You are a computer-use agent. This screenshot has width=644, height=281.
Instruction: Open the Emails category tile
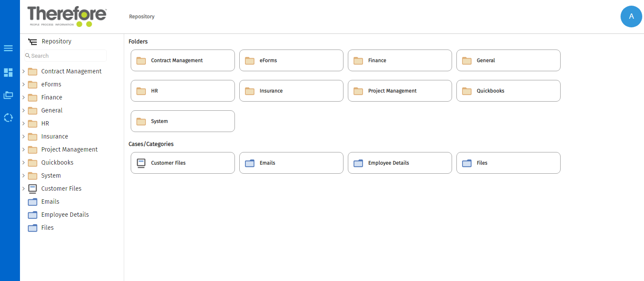(x=291, y=163)
